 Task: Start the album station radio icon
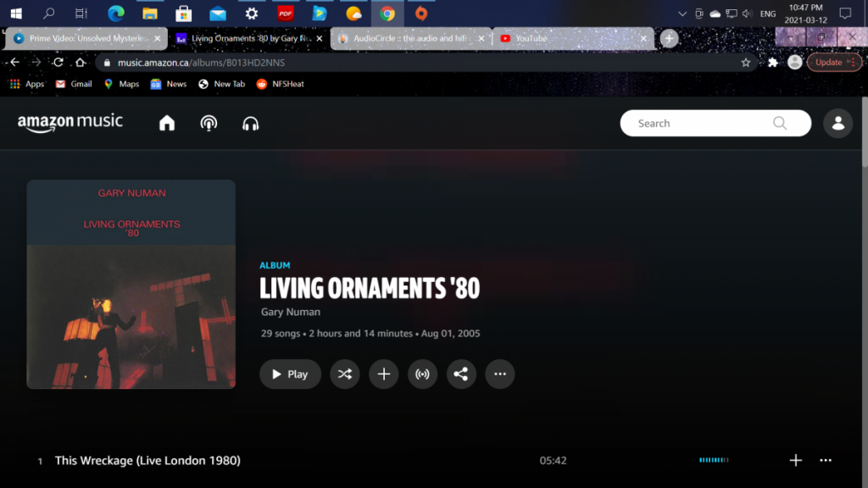click(x=422, y=374)
